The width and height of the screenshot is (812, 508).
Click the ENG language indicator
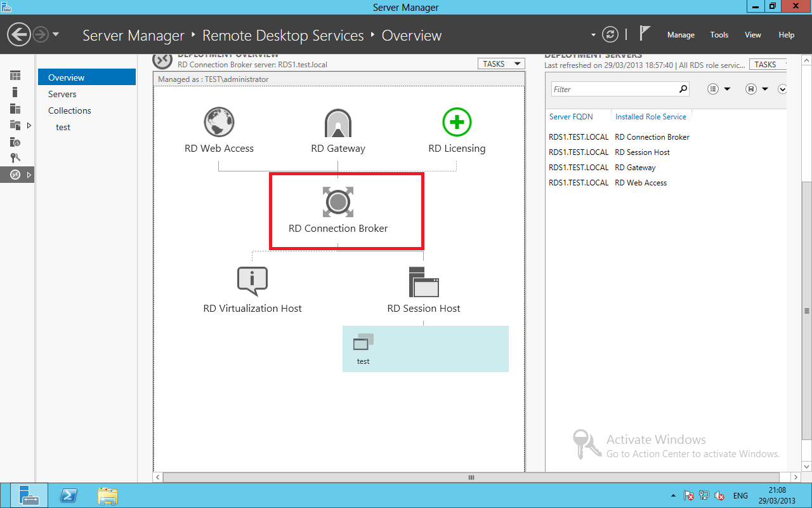point(740,495)
